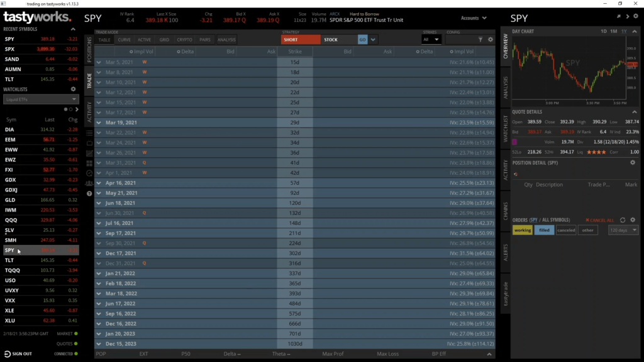Open trade table settings gear icon
The height and width of the screenshot is (362, 644).
click(491, 40)
